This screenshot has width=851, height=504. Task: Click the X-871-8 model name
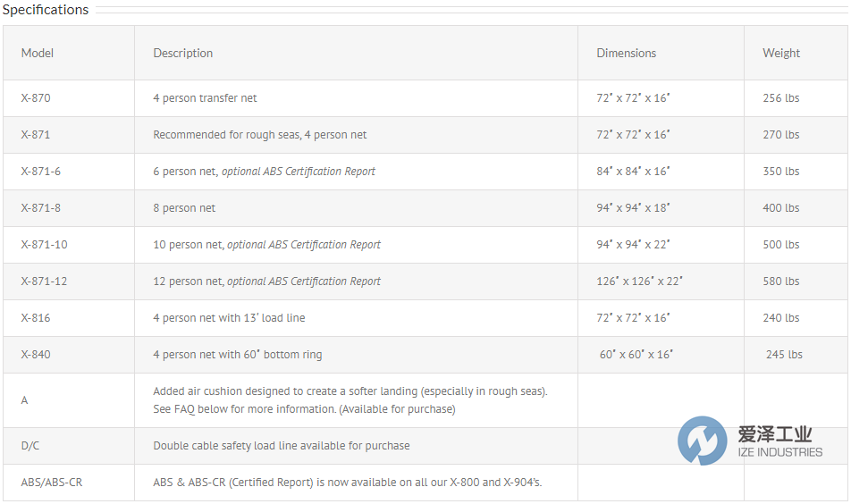41,208
